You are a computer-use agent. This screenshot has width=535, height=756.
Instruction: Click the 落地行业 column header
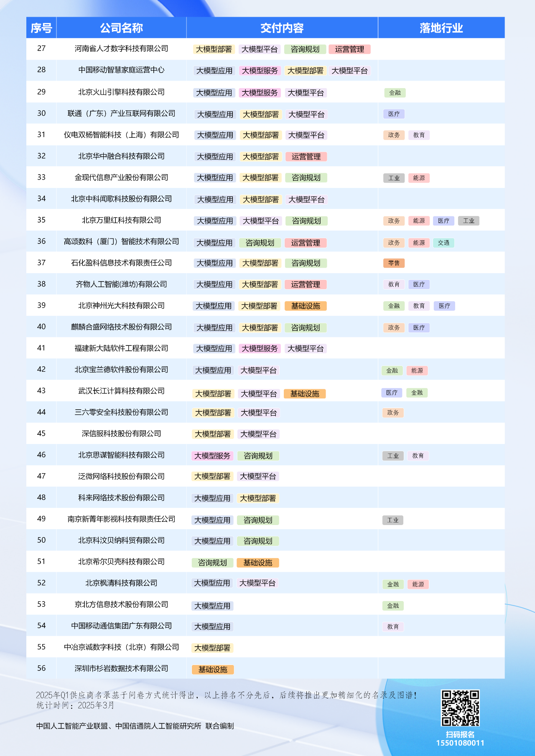(x=441, y=28)
